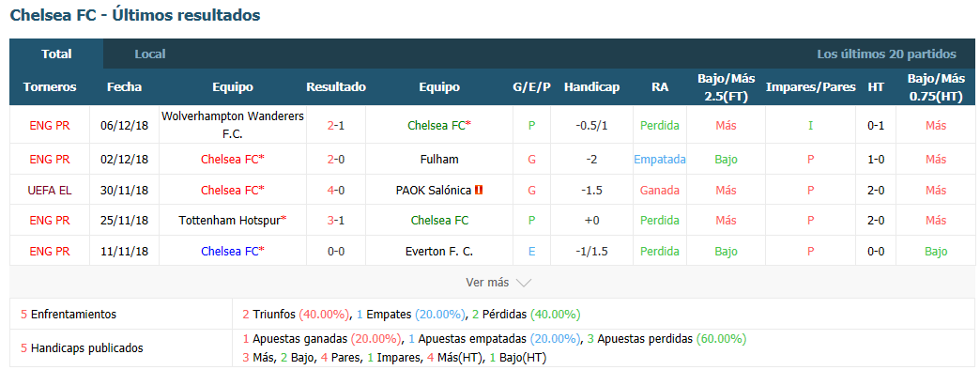
Task: Open the 3-1 Tottenham match result
Action: [x=336, y=220]
